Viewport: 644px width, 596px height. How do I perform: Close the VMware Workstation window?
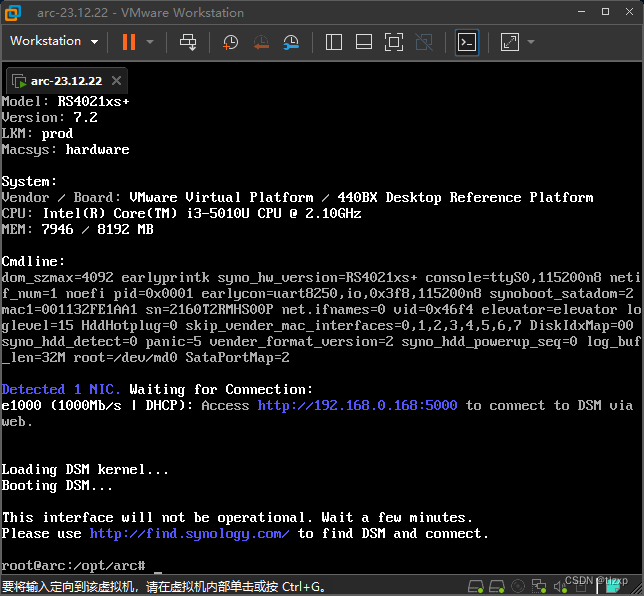tap(629, 12)
